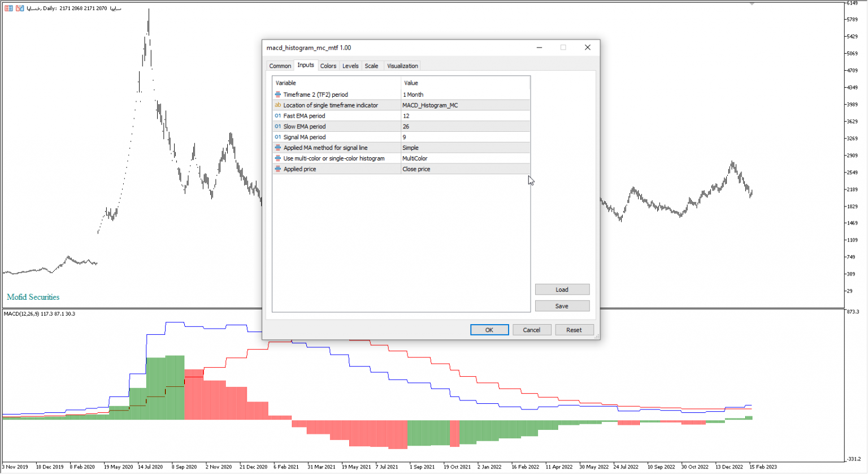Open the MultiColor histogram value dropdown
Image resolution: width=868 pixels, height=474 pixels.
click(463, 158)
